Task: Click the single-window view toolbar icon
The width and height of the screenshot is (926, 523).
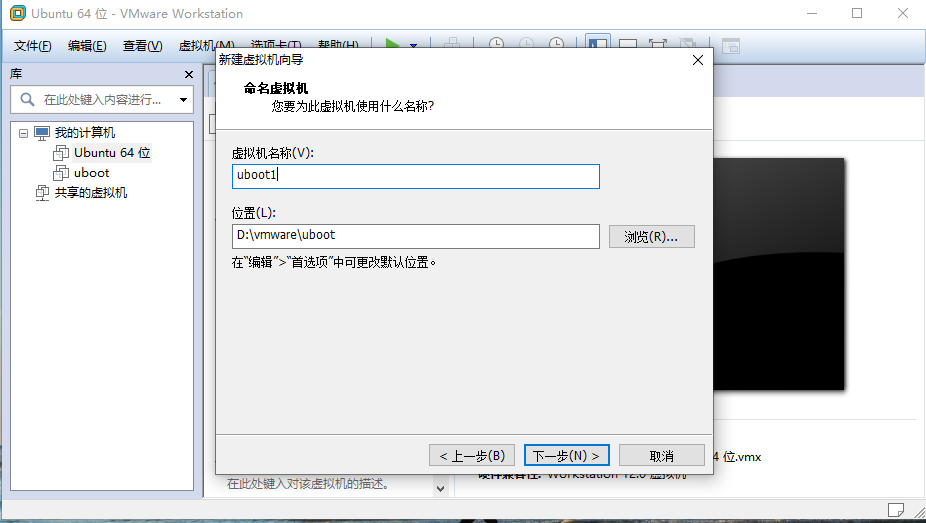Action: point(628,44)
